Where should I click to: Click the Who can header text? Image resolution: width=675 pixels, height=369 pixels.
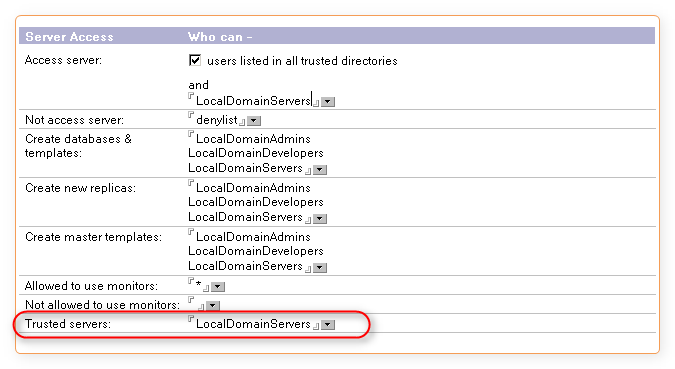[220, 37]
